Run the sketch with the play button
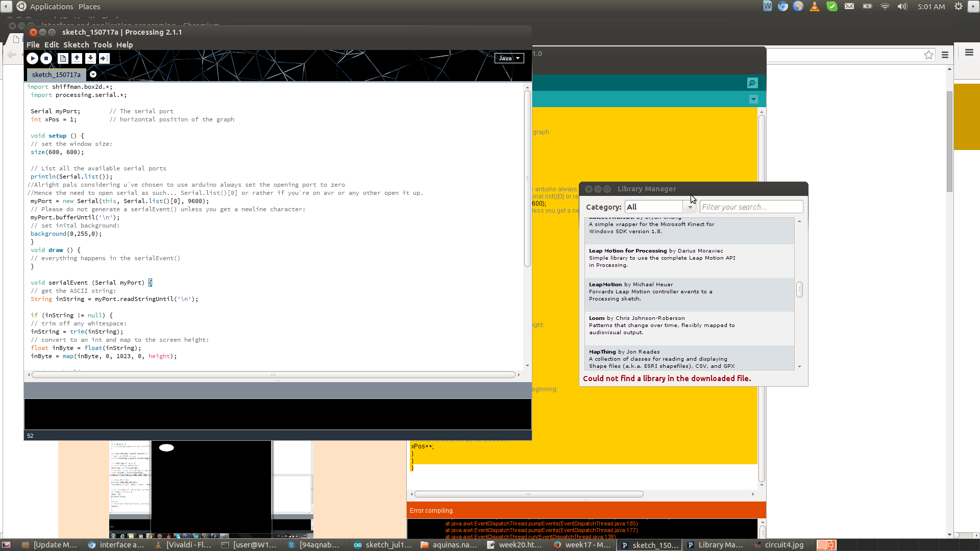Screen dimensions: 980x551 click(x=32, y=59)
